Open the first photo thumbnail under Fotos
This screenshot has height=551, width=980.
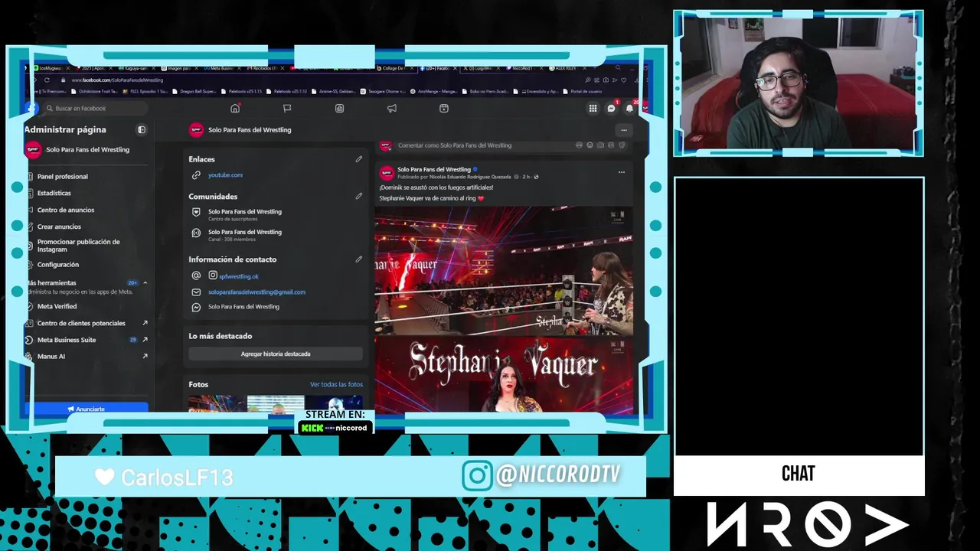click(217, 403)
